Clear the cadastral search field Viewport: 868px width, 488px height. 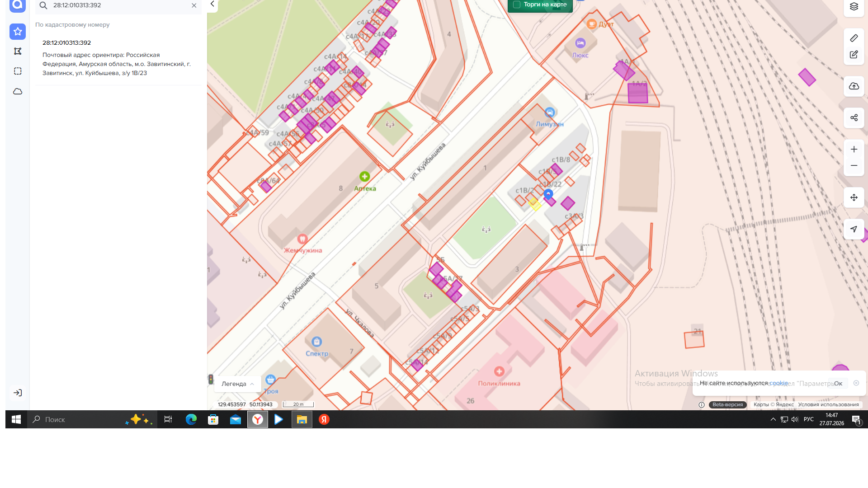pyautogui.click(x=194, y=5)
